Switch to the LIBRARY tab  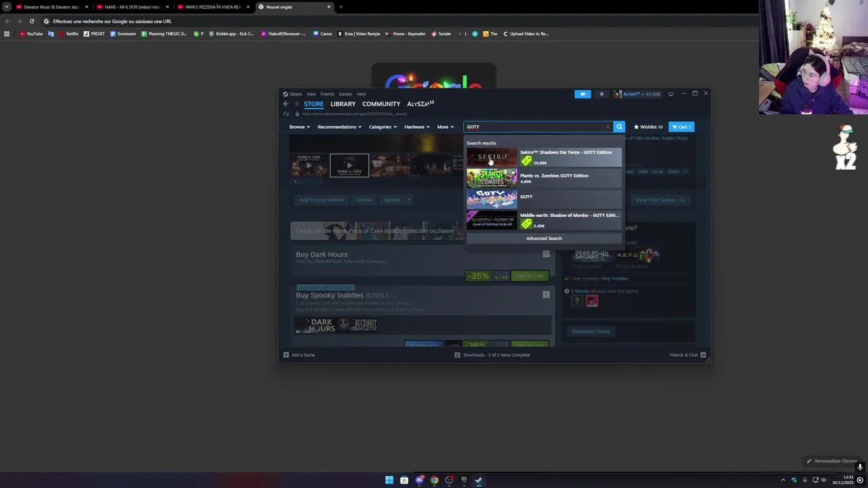[x=342, y=104]
